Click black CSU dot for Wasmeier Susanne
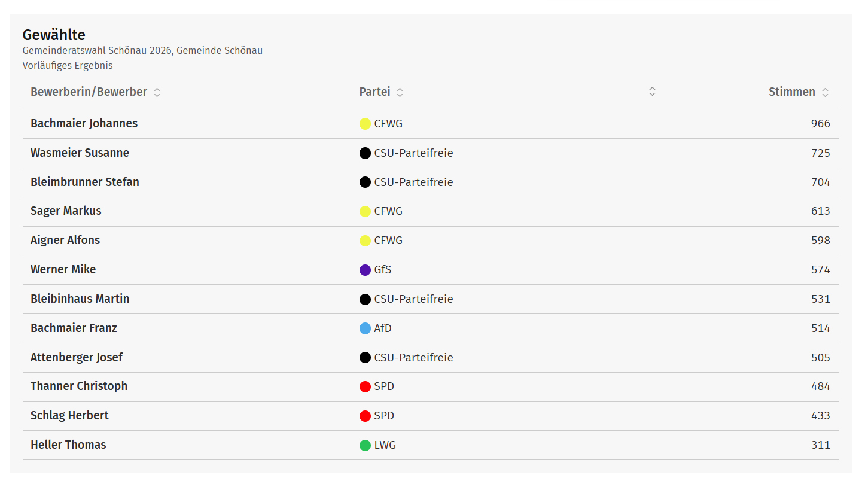868x487 pixels. (x=365, y=153)
